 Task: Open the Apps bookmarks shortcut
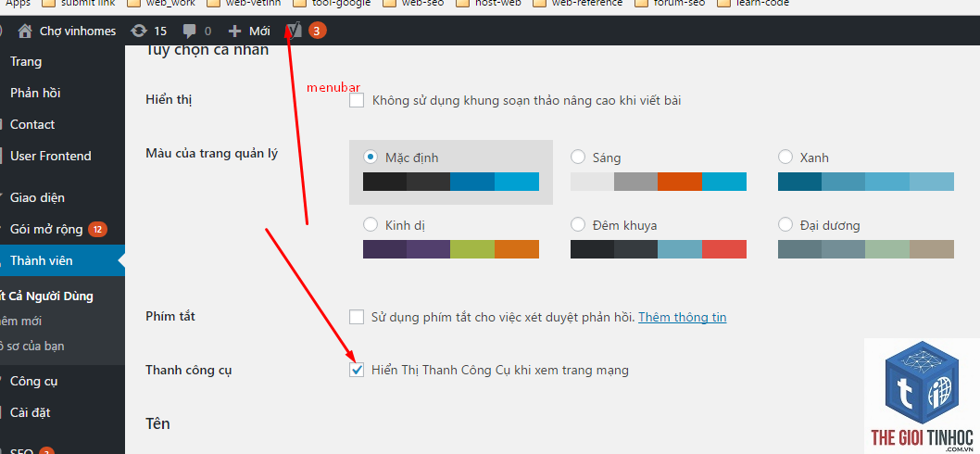[18, 3]
